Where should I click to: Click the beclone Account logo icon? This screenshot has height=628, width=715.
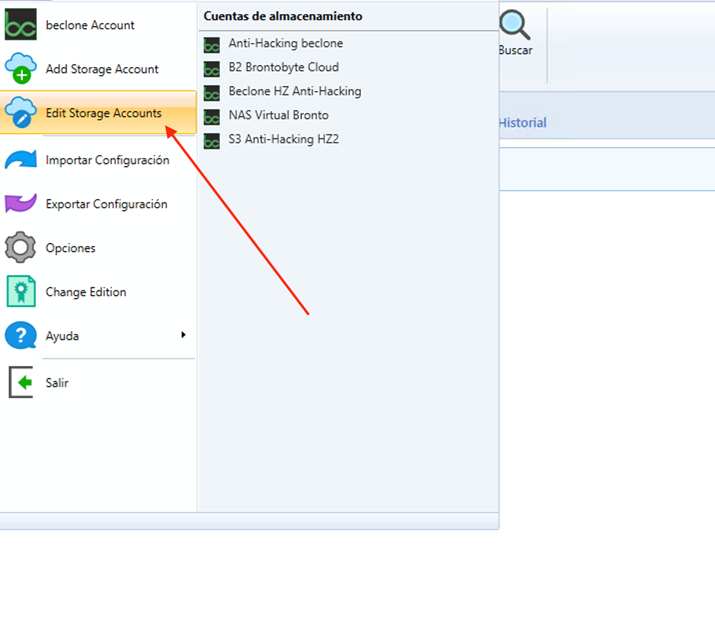click(21, 25)
